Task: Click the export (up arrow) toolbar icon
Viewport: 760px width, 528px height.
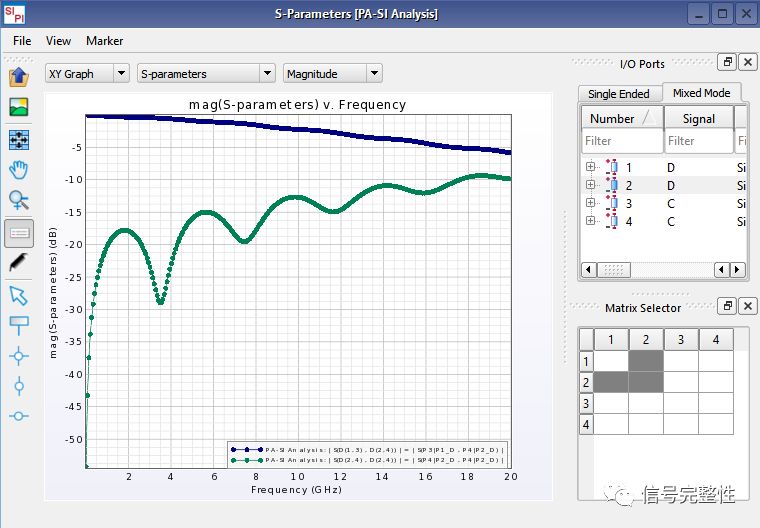Action: pos(18,77)
